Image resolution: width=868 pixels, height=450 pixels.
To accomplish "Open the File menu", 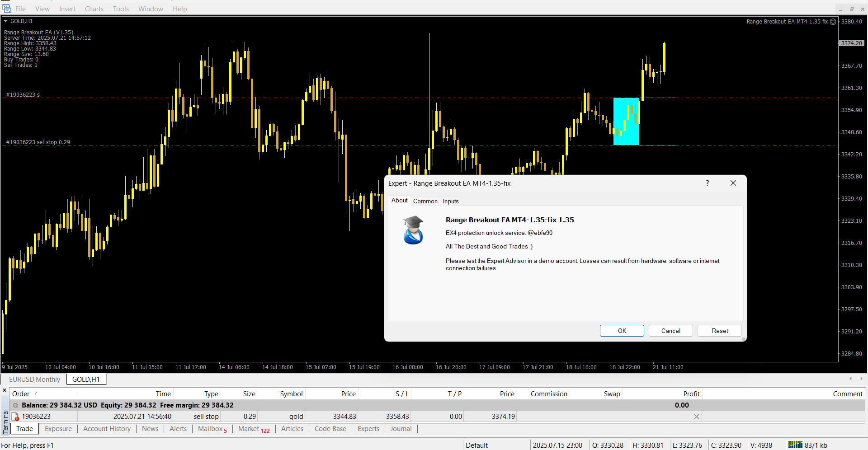I will 20,9.
